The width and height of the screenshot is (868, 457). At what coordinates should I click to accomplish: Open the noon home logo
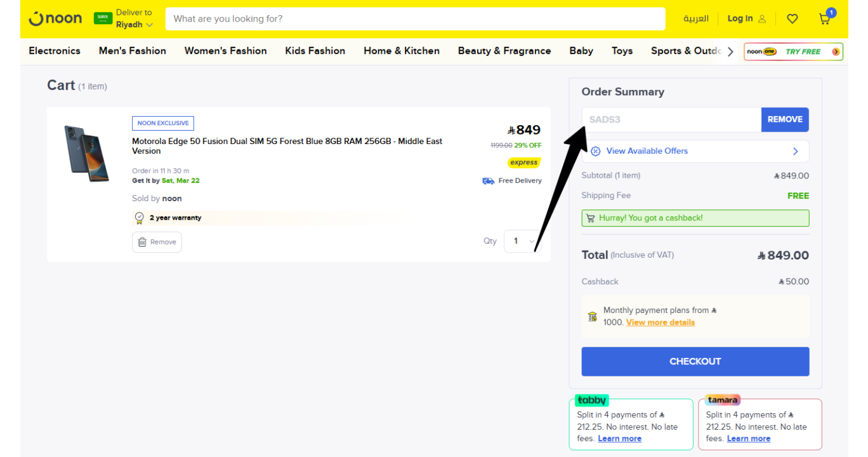[55, 18]
